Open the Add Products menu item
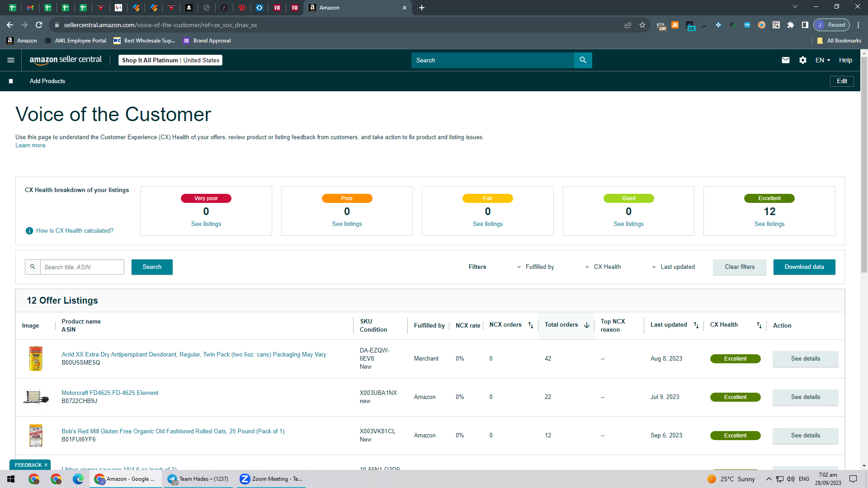 pos(47,81)
